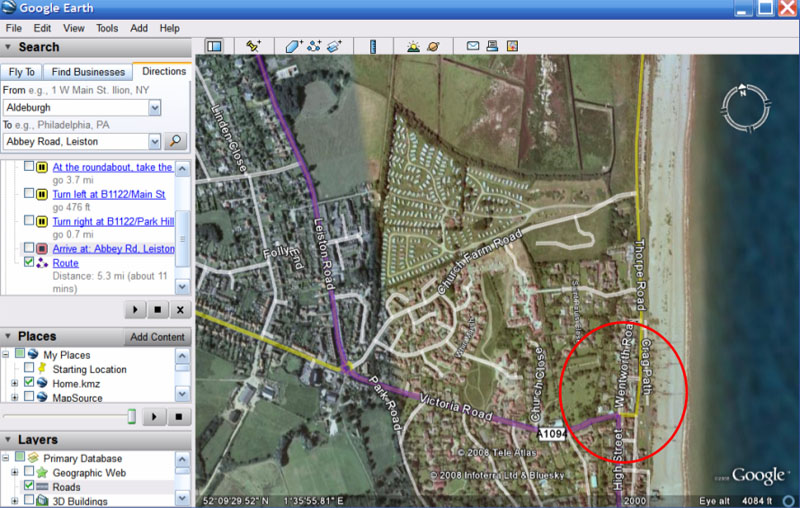Click the 3D Buildings layer icon
The image size is (800, 508).
click(42, 500)
